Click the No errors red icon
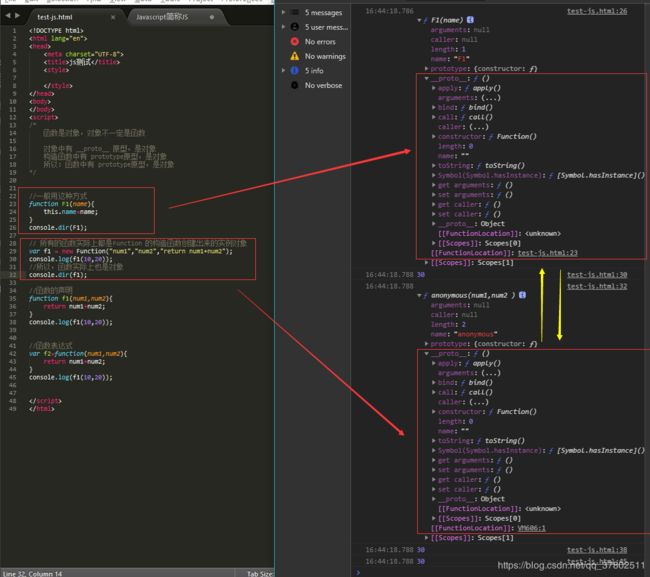650x577 pixels. pos(295,41)
